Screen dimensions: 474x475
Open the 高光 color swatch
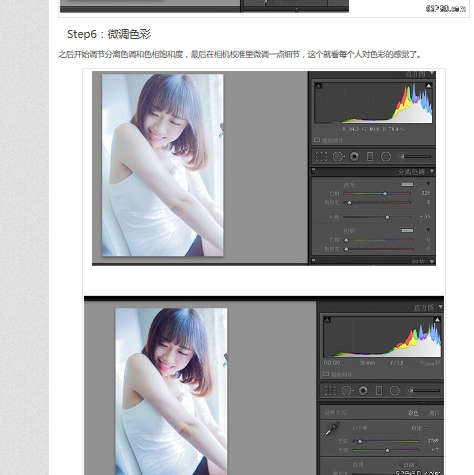pos(407,184)
